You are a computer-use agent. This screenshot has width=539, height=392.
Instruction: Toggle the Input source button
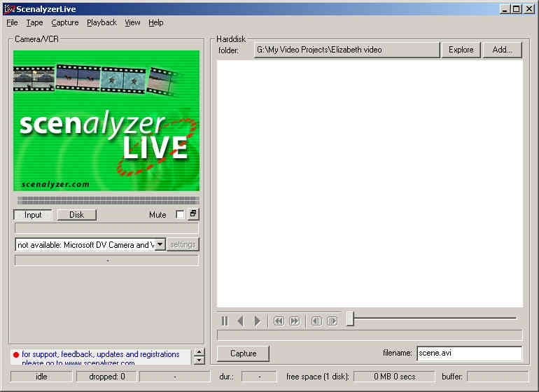pos(33,215)
